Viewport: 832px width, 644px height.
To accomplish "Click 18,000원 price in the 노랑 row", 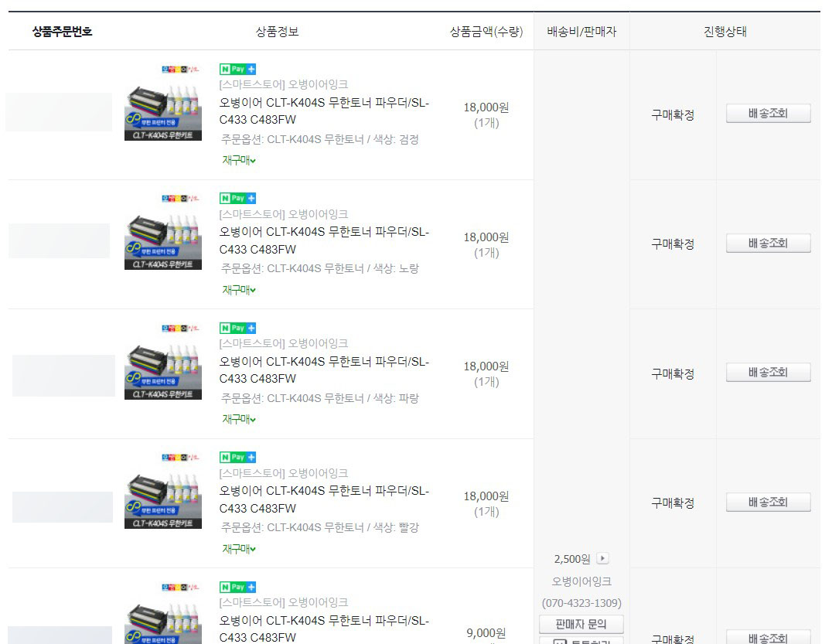I will tap(486, 237).
